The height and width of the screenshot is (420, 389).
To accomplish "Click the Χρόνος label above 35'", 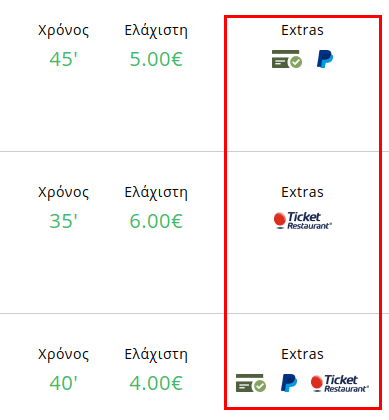I will pos(63,193).
